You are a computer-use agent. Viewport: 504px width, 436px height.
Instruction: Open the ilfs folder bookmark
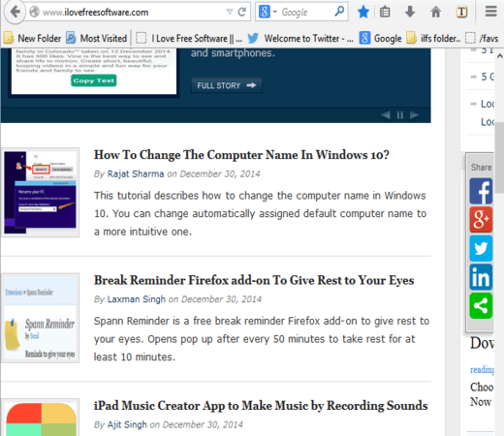(x=433, y=39)
